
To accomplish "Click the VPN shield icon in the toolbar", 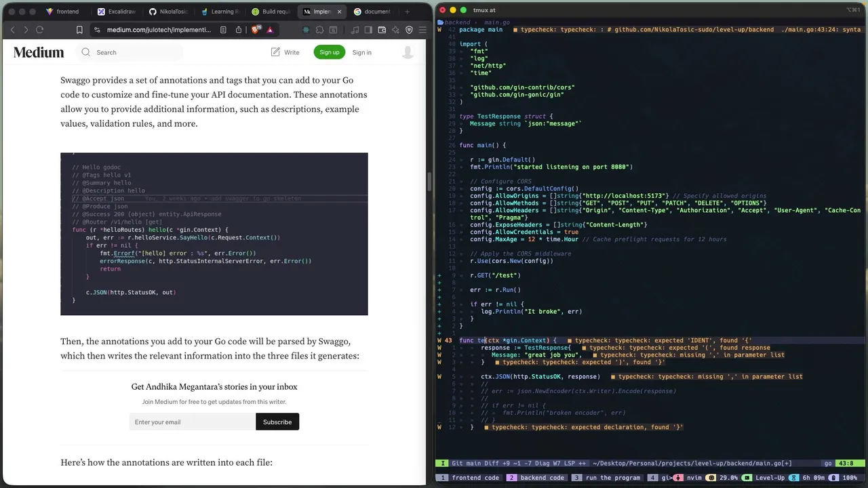I will pyautogui.click(x=409, y=30).
